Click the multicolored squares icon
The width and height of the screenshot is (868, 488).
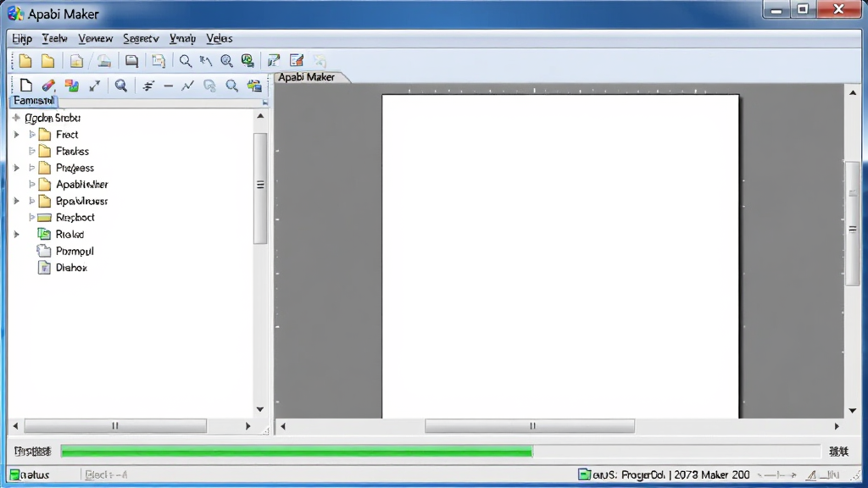point(71,86)
